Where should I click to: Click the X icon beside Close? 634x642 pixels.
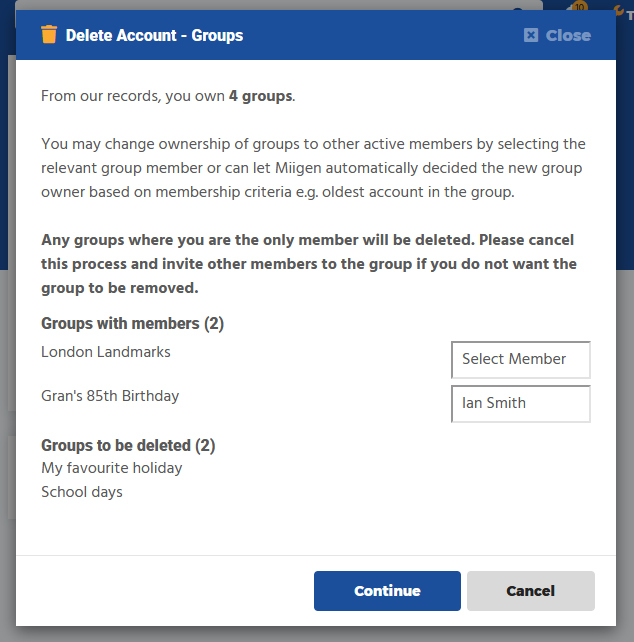tap(531, 35)
